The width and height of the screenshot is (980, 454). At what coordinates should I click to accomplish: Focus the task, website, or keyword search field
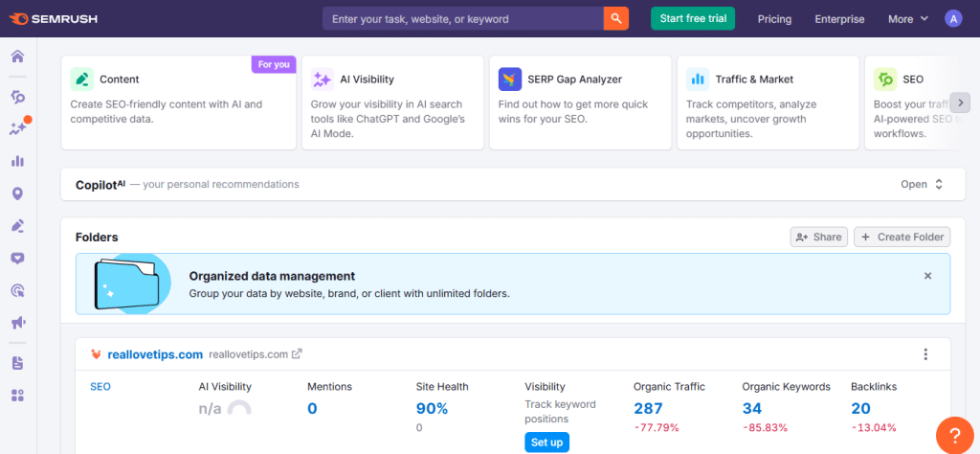point(463,19)
